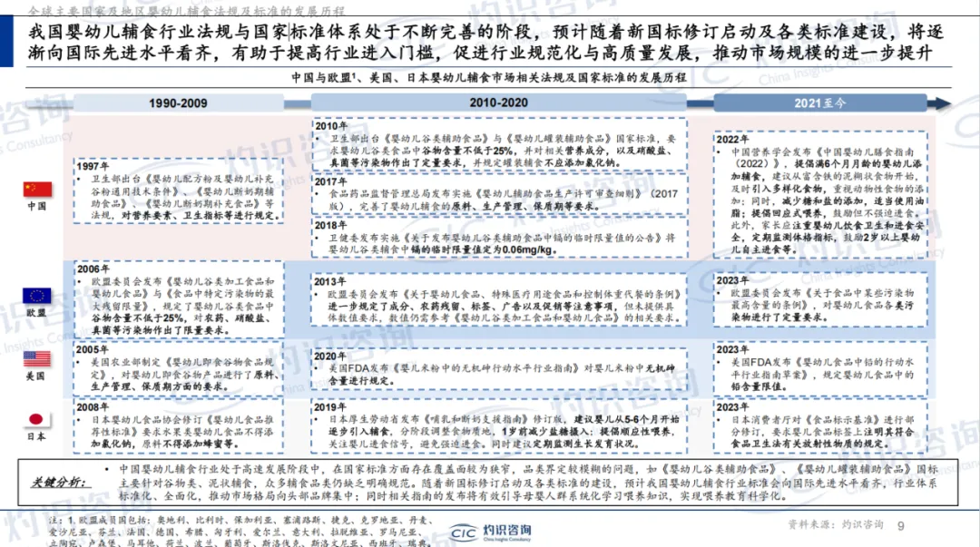Click the page number 9

[x=901, y=526]
